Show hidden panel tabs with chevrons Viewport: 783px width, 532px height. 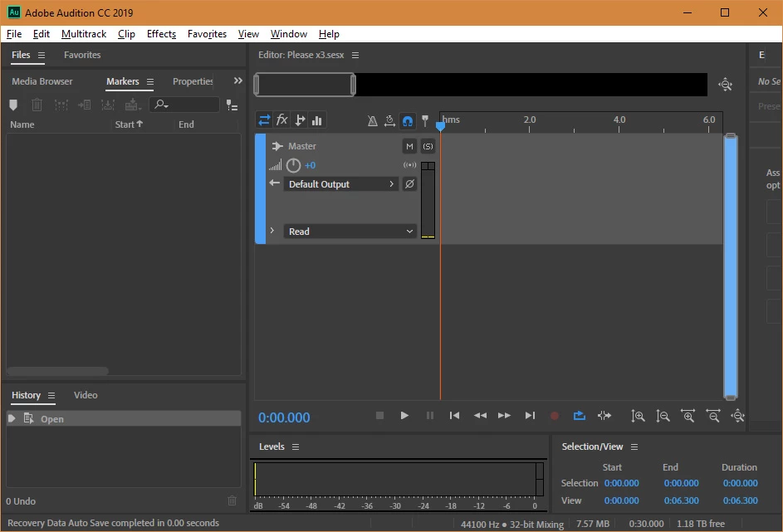coord(238,81)
